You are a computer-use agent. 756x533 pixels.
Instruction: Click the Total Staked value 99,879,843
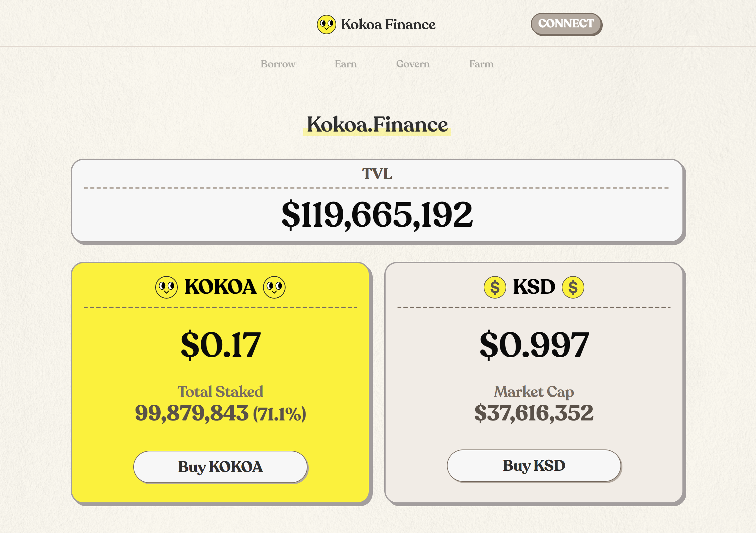click(192, 413)
